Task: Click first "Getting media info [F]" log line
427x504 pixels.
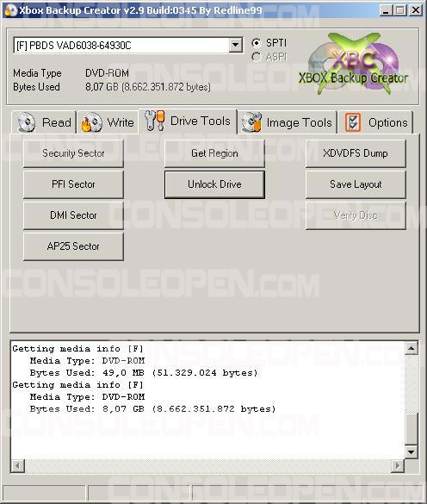Action: click(x=77, y=349)
